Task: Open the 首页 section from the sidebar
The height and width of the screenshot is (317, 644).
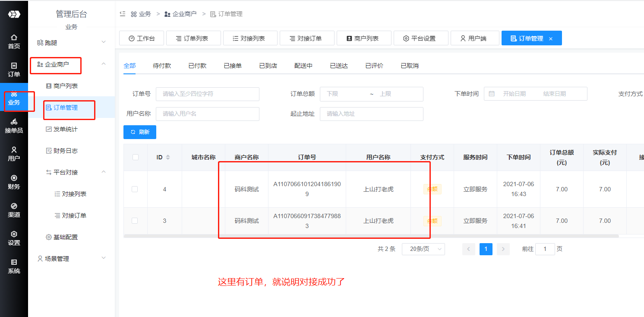Action: pyautogui.click(x=14, y=41)
